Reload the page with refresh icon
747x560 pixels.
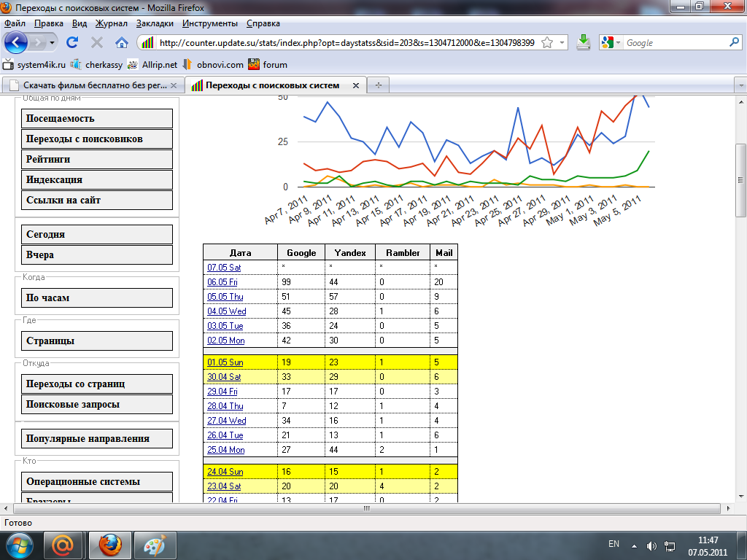(72, 42)
